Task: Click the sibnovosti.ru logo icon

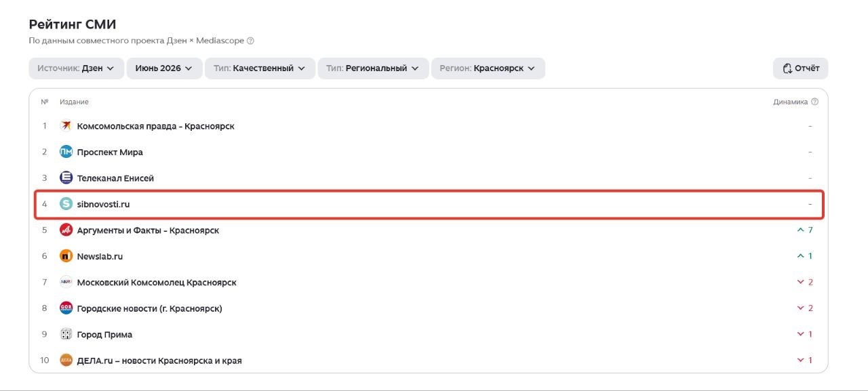Action: click(x=66, y=204)
